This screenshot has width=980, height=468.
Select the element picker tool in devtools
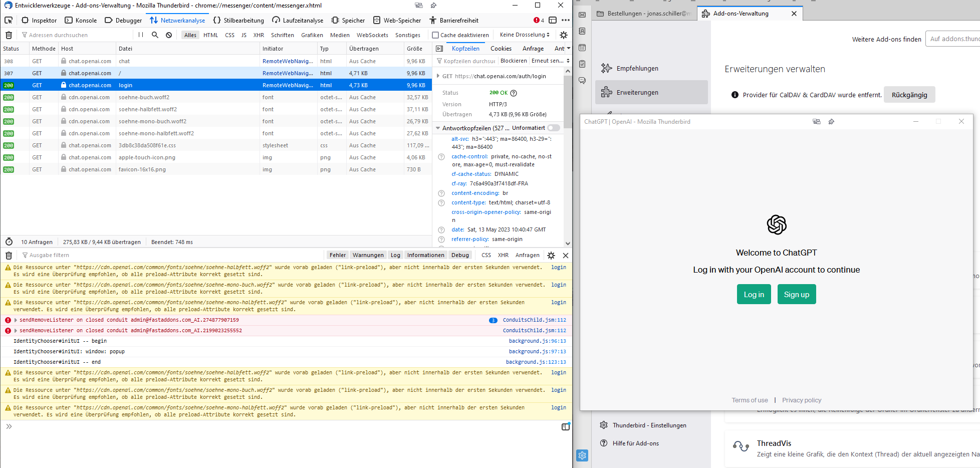pyautogui.click(x=8, y=21)
